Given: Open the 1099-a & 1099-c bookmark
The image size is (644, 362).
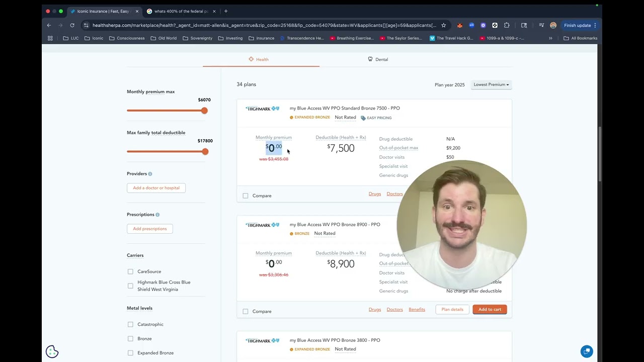Looking at the screenshot, I should point(502,38).
